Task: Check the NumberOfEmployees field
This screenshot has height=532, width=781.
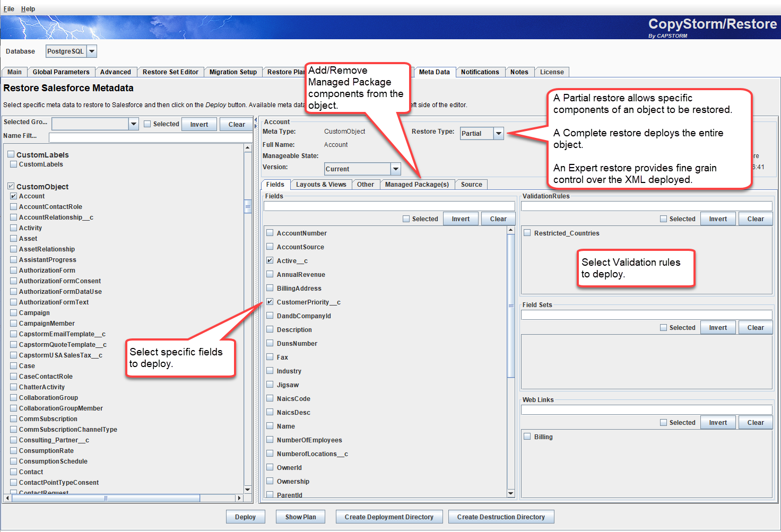Action: (270, 440)
